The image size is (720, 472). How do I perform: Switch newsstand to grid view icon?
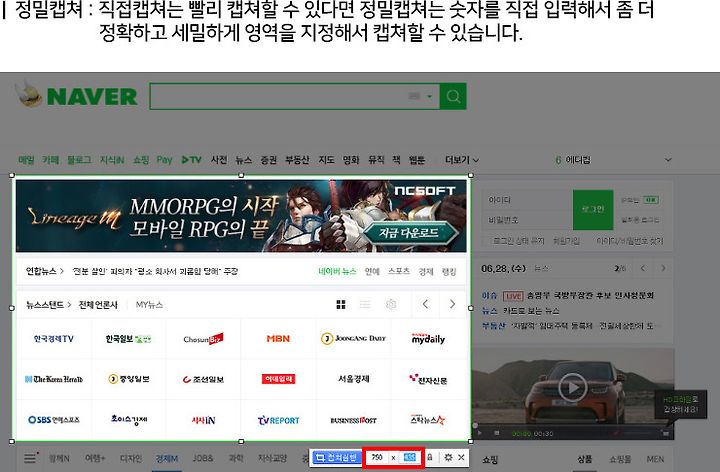pyautogui.click(x=341, y=304)
